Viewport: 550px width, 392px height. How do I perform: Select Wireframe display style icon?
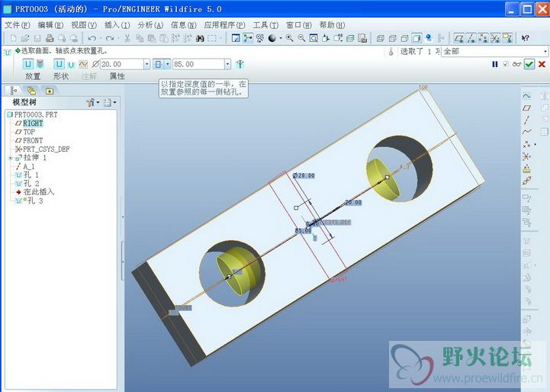point(380,38)
